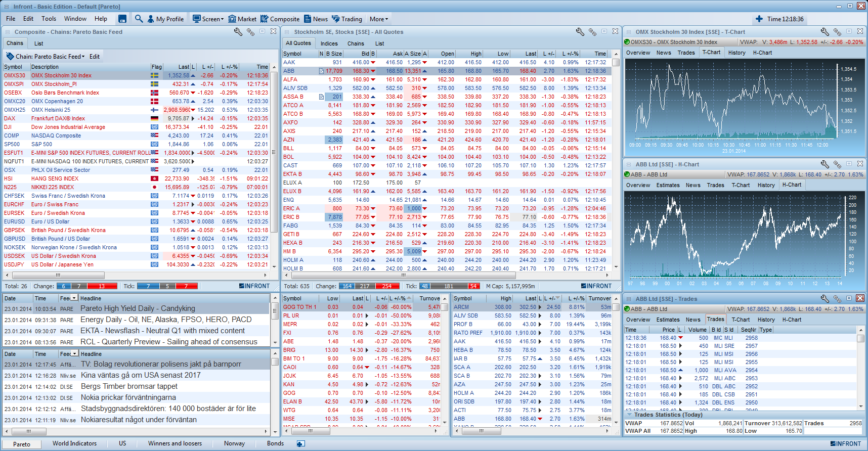Open the Market window toolbar button
868x451 pixels.
point(242,19)
